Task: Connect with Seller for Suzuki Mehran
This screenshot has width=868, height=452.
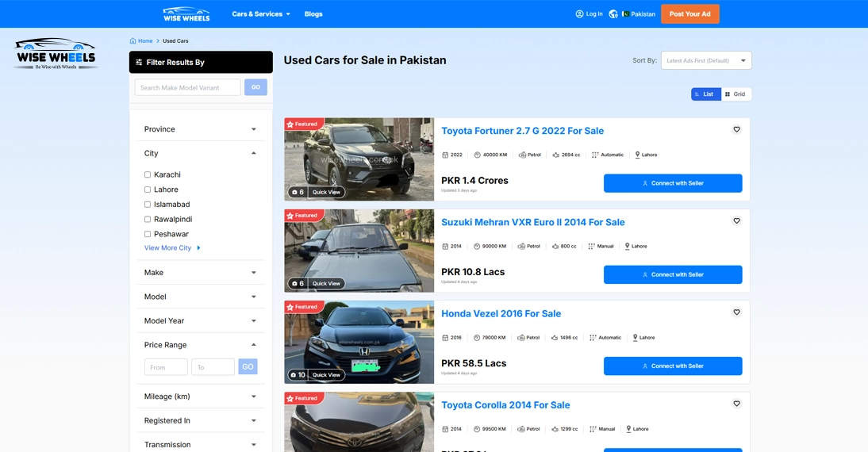Action: [x=673, y=274]
